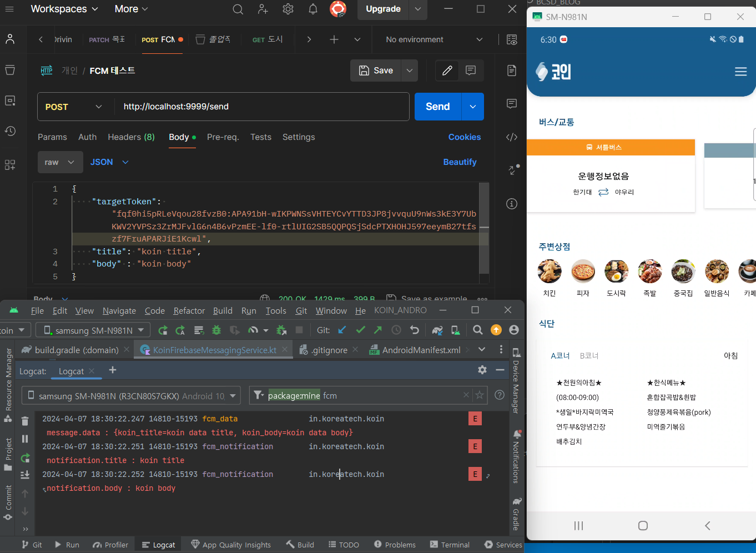Click Git push arrow icon
Viewport: 756px width, 553px height.
point(378,330)
